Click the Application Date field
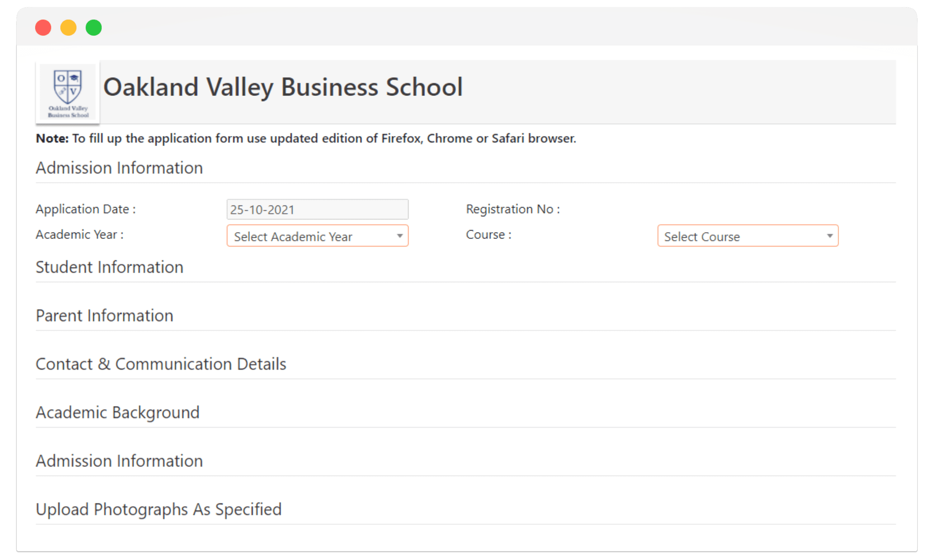 [318, 209]
